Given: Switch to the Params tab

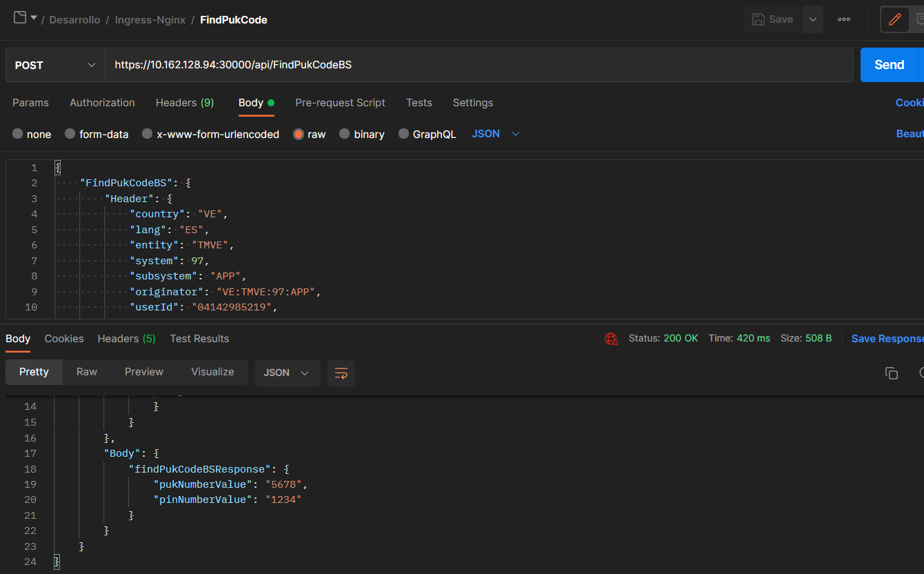Looking at the screenshot, I should (x=30, y=103).
